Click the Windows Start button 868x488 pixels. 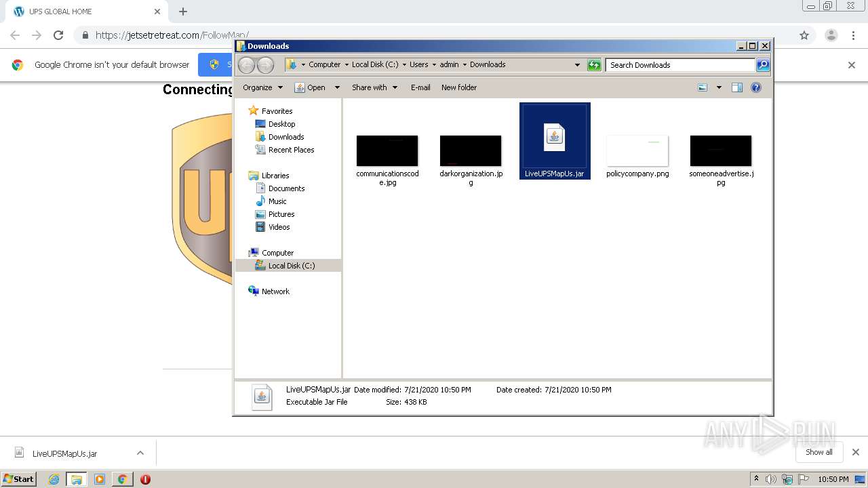click(x=19, y=479)
